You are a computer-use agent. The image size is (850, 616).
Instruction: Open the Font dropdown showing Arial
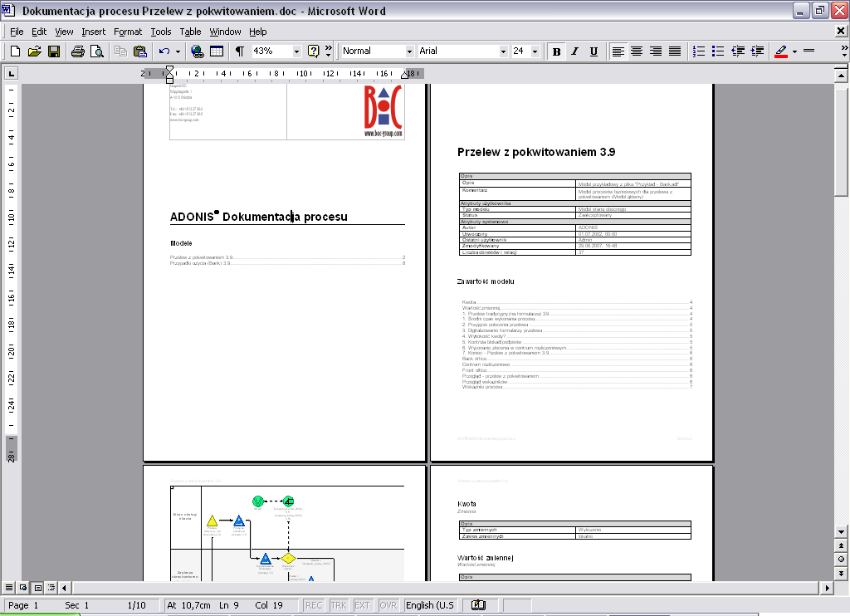pyautogui.click(x=503, y=51)
